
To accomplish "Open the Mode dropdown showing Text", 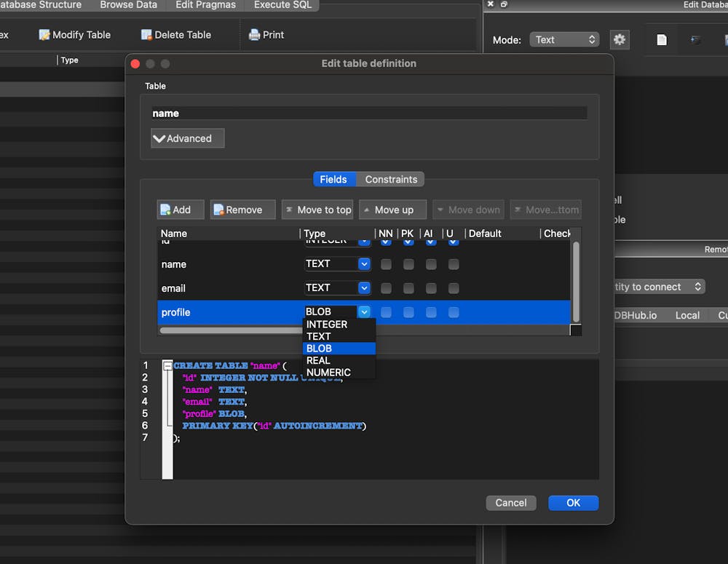I will pos(564,40).
